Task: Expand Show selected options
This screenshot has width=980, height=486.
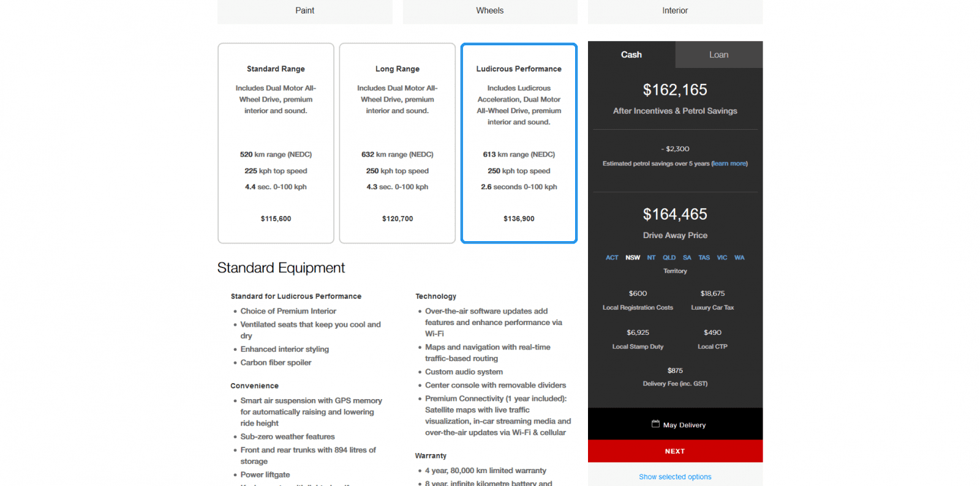Action: [x=675, y=477]
